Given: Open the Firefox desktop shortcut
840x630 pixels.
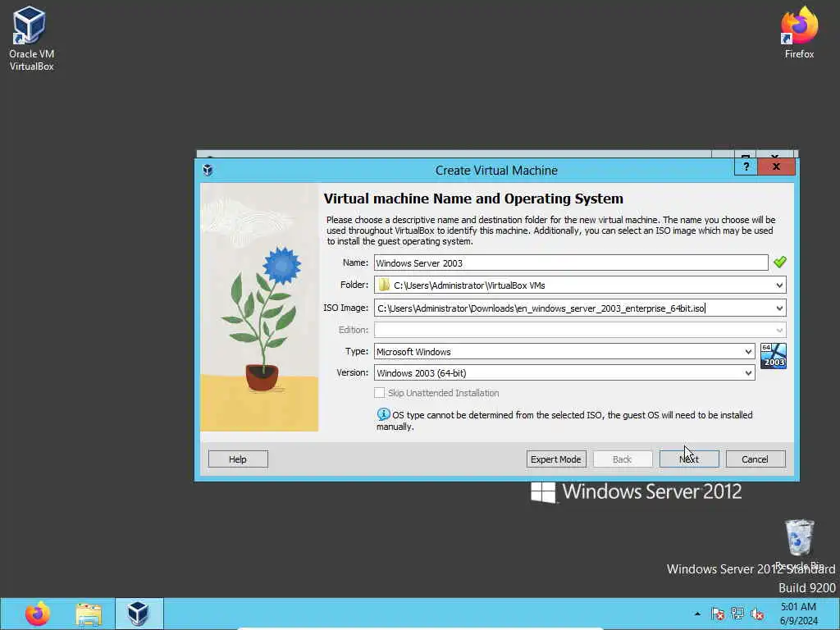Looking at the screenshot, I should point(799,32).
